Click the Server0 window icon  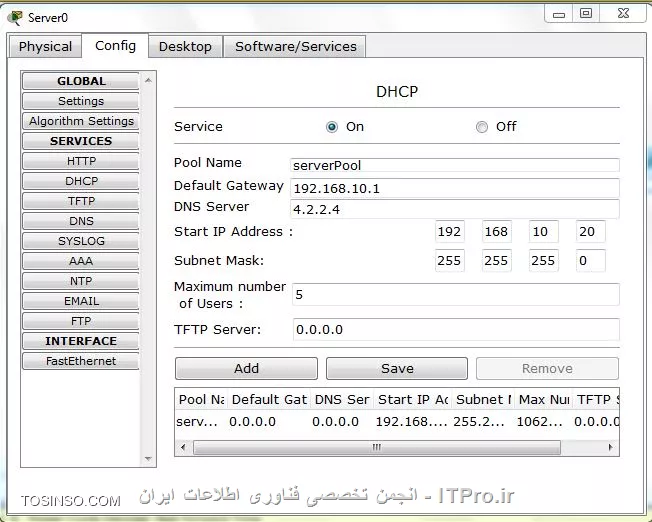pyautogui.click(x=15, y=18)
